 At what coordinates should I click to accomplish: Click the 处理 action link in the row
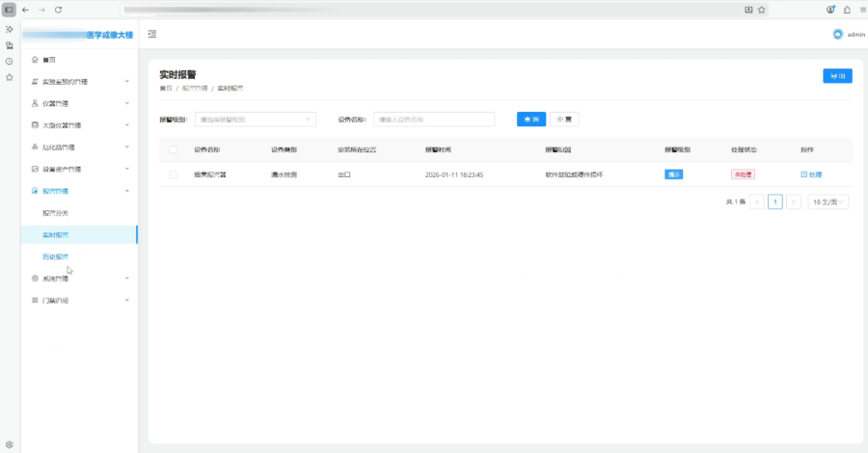click(811, 174)
